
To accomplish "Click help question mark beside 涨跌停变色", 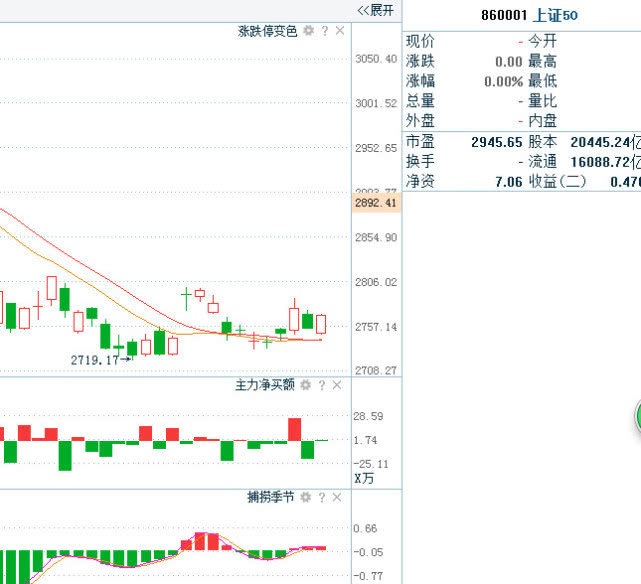I will 324,31.
